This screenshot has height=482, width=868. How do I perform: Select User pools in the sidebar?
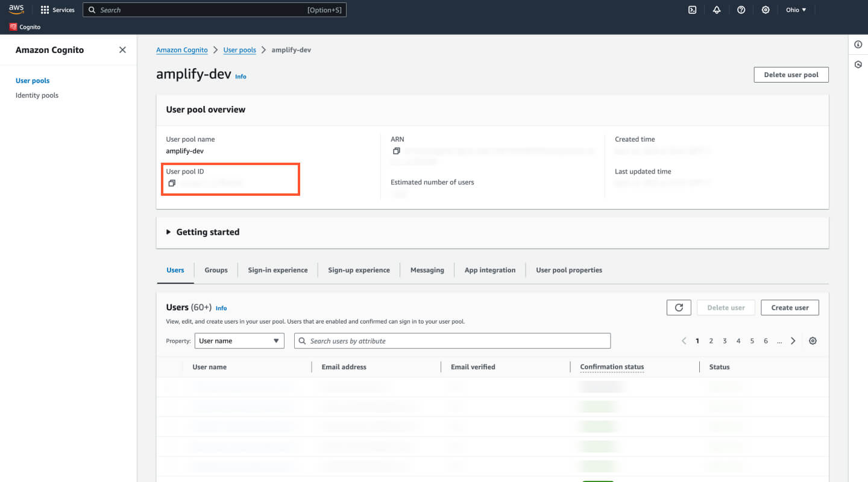point(33,81)
